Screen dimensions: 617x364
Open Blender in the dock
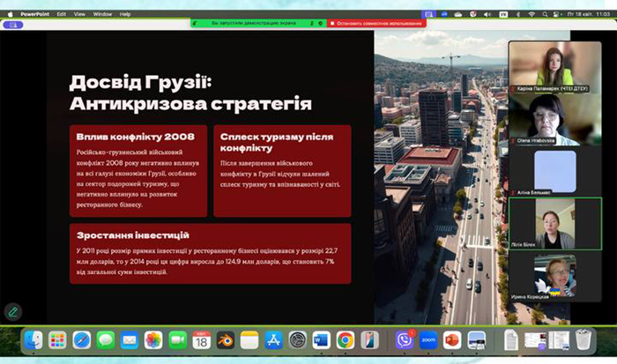[x=226, y=340]
